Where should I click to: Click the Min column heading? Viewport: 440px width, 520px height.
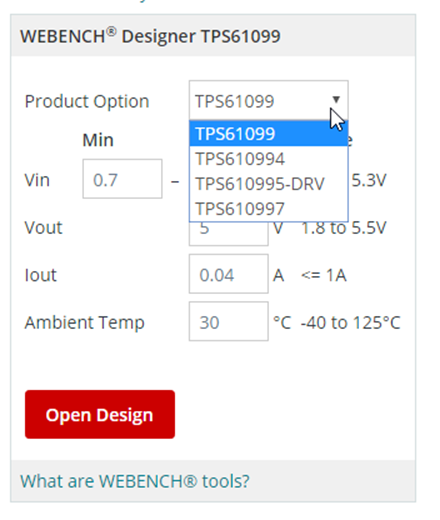click(x=98, y=140)
